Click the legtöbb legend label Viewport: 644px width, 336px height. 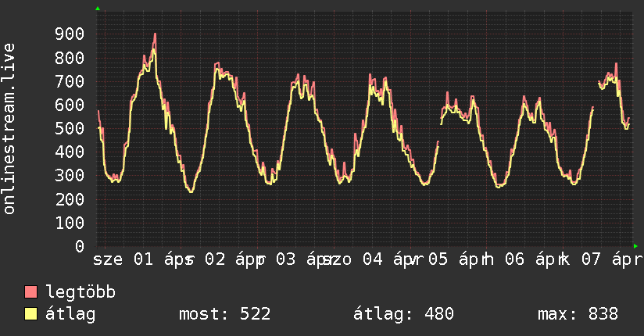pyautogui.click(x=80, y=291)
